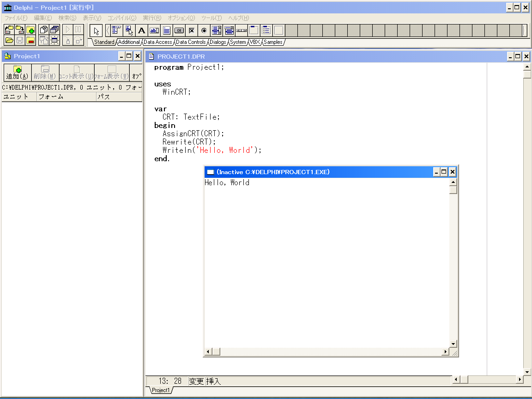This screenshot has width=532, height=399.
Task: Pick the OK Button component
Action: tap(179, 30)
